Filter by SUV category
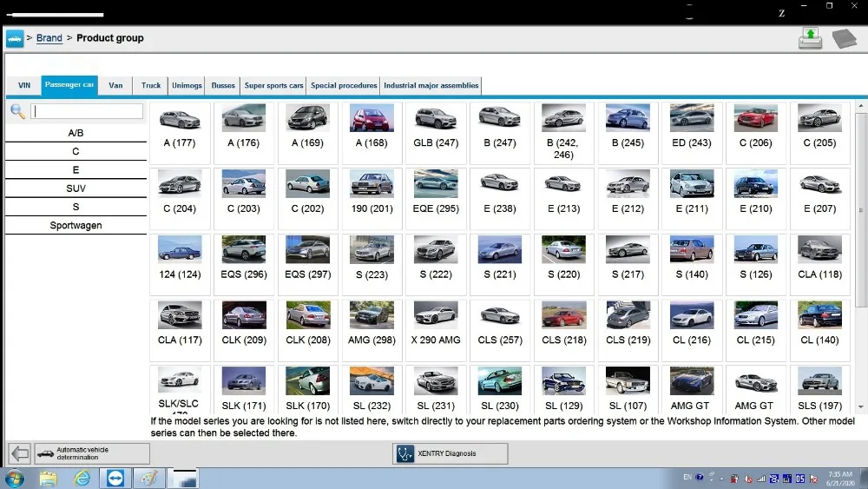868x489 pixels. 76,188
